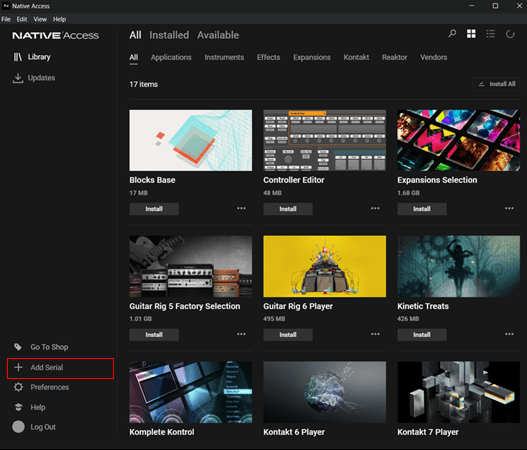This screenshot has width=527, height=450.
Task: Open the File menu
Action: (x=6, y=19)
